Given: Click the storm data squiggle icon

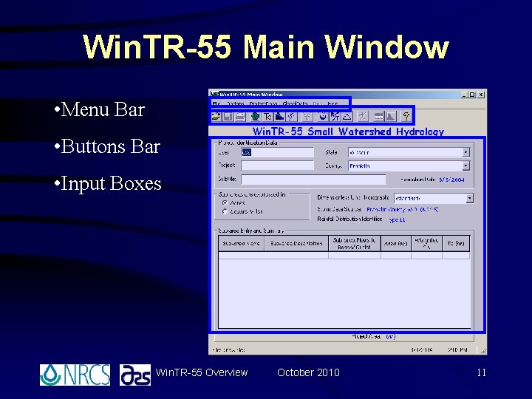Looking at the screenshot, I should point(291,117).
